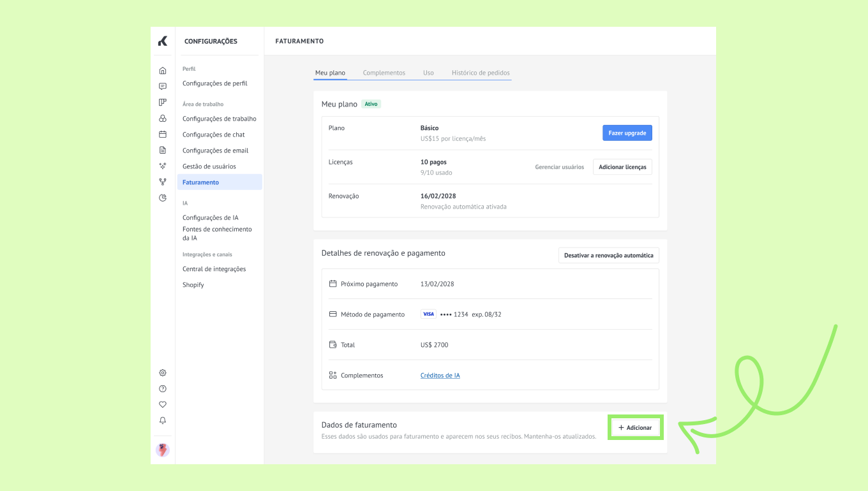Click the 16/02/2028 renewal date
The height and width of the screenshot is (491, 868).
pyautogui.click(x=438, y=196)
